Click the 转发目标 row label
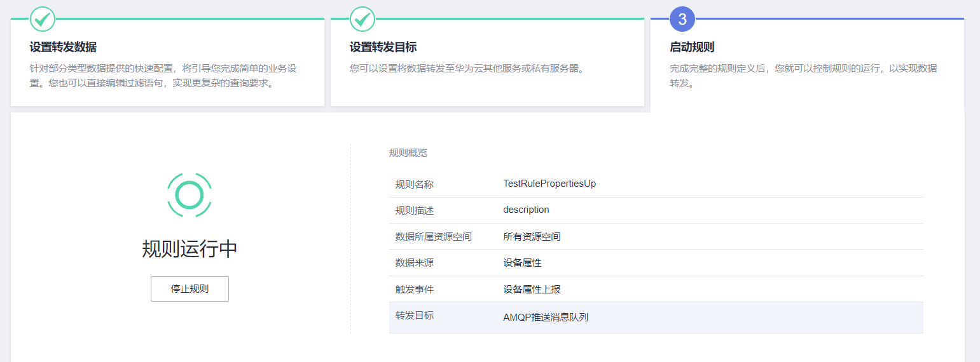980x362 pixels. point(415,316)
